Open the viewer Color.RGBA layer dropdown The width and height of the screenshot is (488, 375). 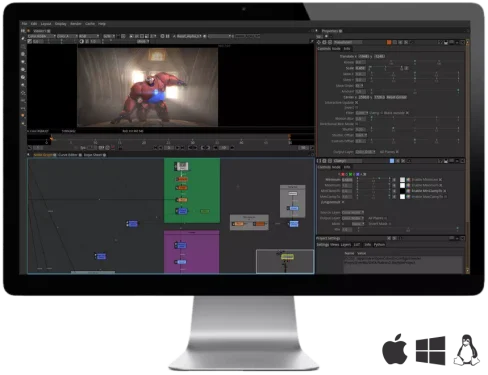pyautogui.click(x=41, y=36)
